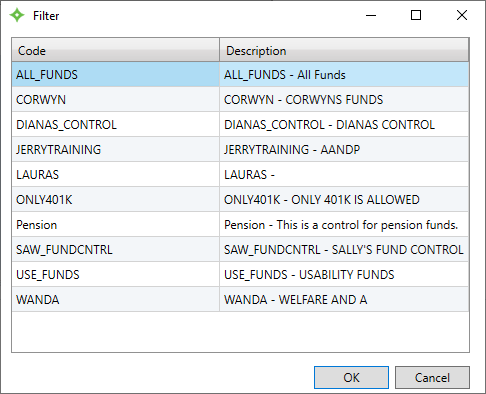Viewport: 486px width, 394px height.
Task: Confirm selection with the OK button
Action: [x=351, y=377]
